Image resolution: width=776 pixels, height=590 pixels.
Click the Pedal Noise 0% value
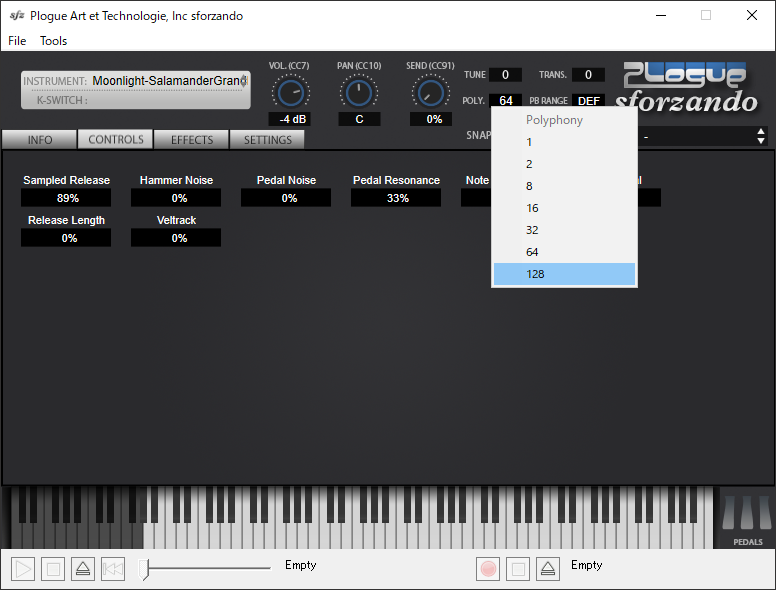[286, 198]
